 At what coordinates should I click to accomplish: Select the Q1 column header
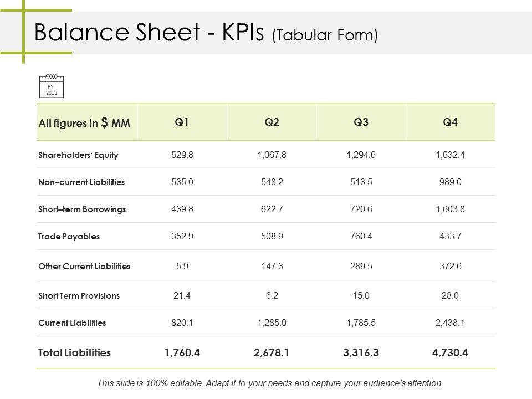182,122
